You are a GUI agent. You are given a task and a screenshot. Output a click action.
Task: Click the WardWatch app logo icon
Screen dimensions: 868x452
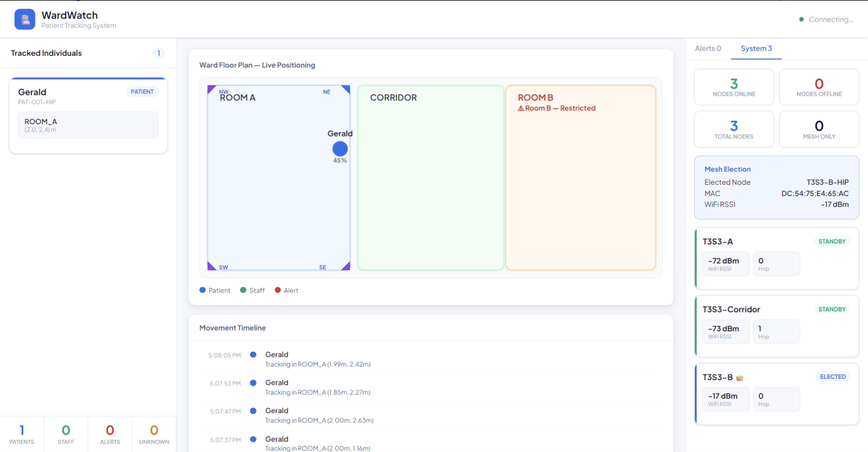pos(25,19)
